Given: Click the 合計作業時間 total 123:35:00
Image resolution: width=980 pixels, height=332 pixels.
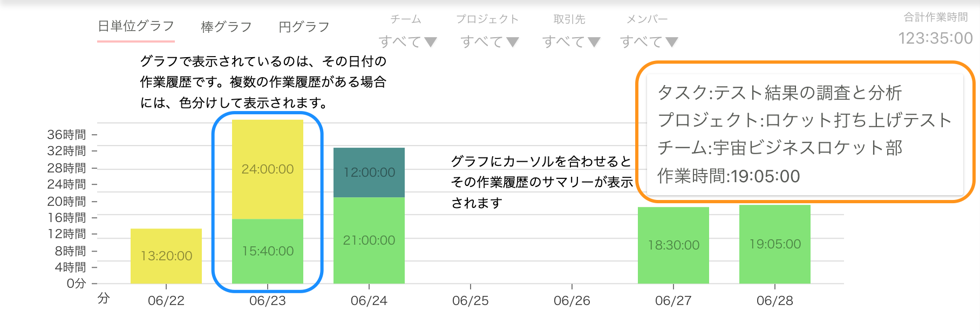Looking at the screenshot, I should [x=935, y=38].
